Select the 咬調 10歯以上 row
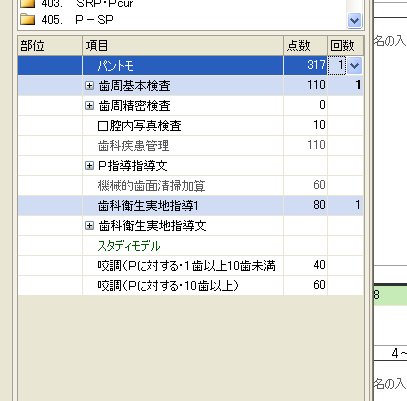Screen dimensions: 407x401 190,286
